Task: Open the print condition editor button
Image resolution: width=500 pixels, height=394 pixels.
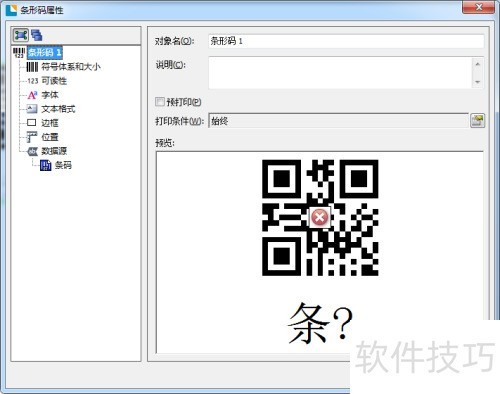Action: pos(477,121)
